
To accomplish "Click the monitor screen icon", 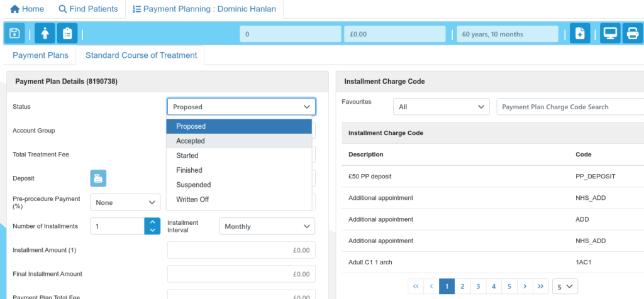I will point(609,33).
